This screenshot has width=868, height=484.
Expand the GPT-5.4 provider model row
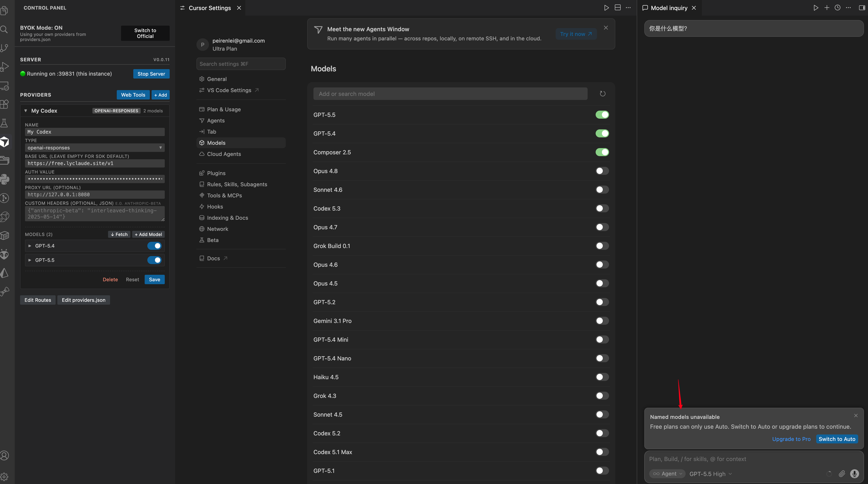pos(30,246)
